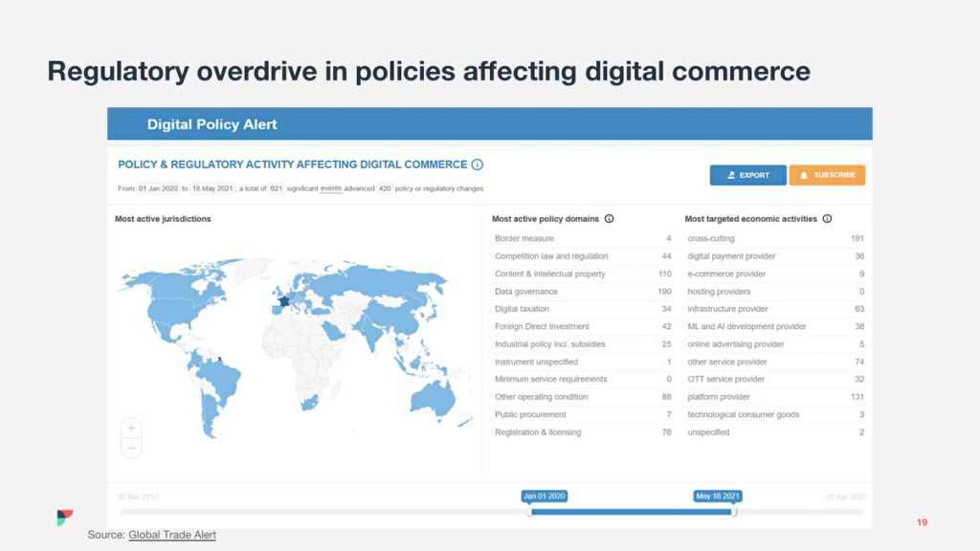Select the cross-cutting economic activity row
This screenshot has height=551, width=980.
point(775,238)
